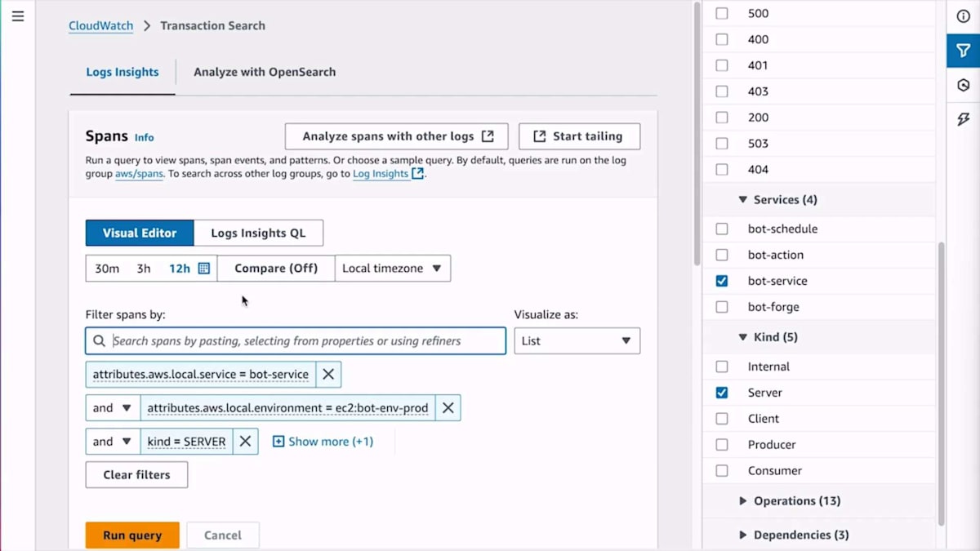Viewport: 980px width, 551px height.
Task: Check the 200 status code checkbox
Action: 722,118
